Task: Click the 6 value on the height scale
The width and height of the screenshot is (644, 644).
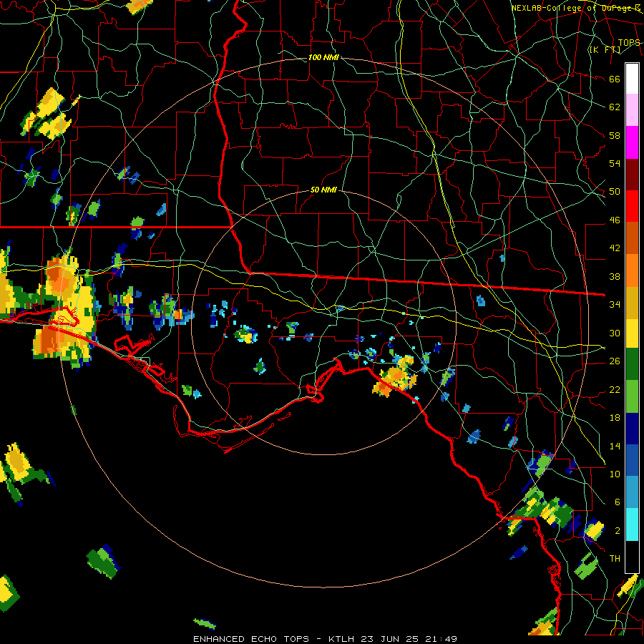Action: pyautogui.click(x=617, y=502)
